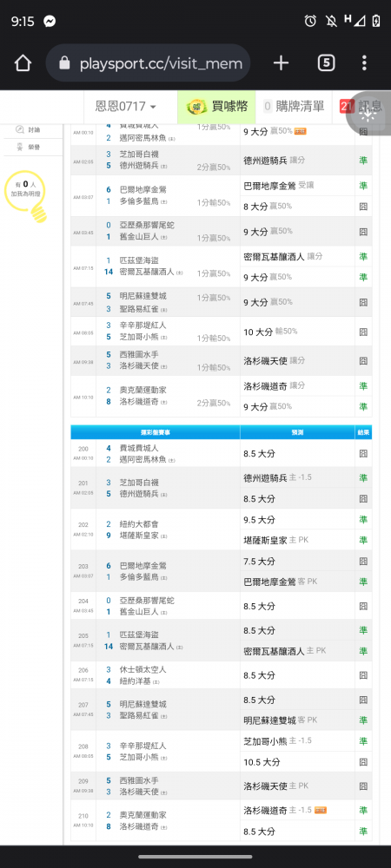Click the AM 02:10 game time
This screenshot has width=391, height=868.
coord(83,535)
